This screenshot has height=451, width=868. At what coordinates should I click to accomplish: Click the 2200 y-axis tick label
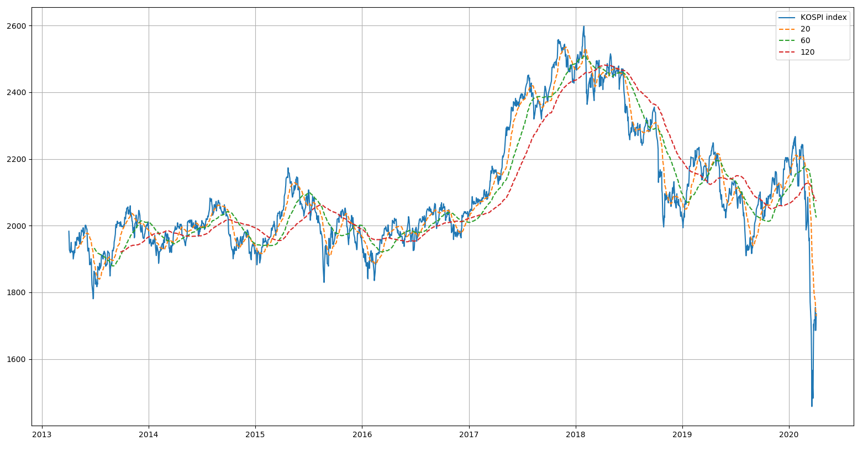17,159
